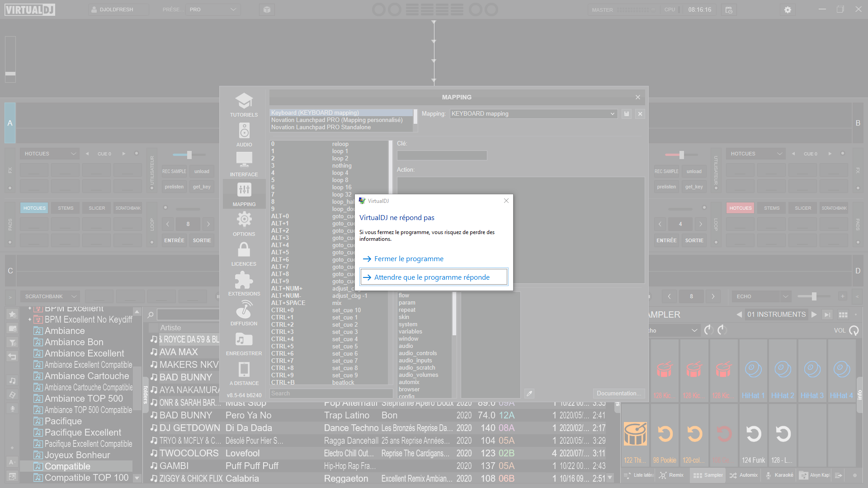868x488 pixels.
Task: Open the Enregistrer recording icon
Action: pos(244,339)
